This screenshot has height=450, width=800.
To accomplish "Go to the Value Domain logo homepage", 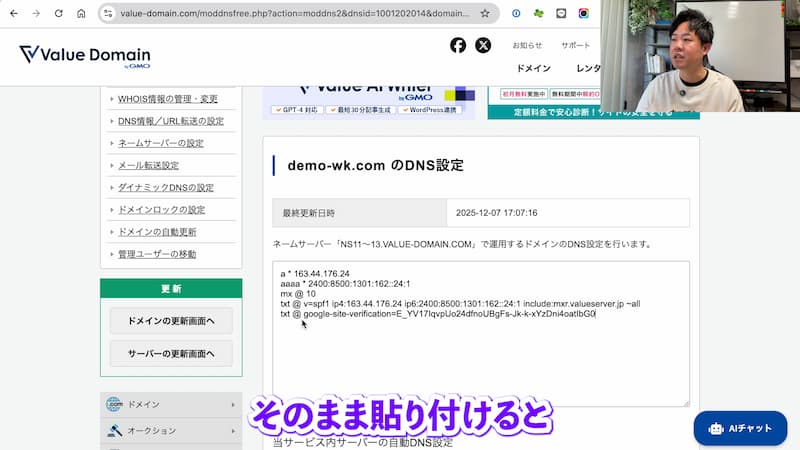I will [85, 56].
